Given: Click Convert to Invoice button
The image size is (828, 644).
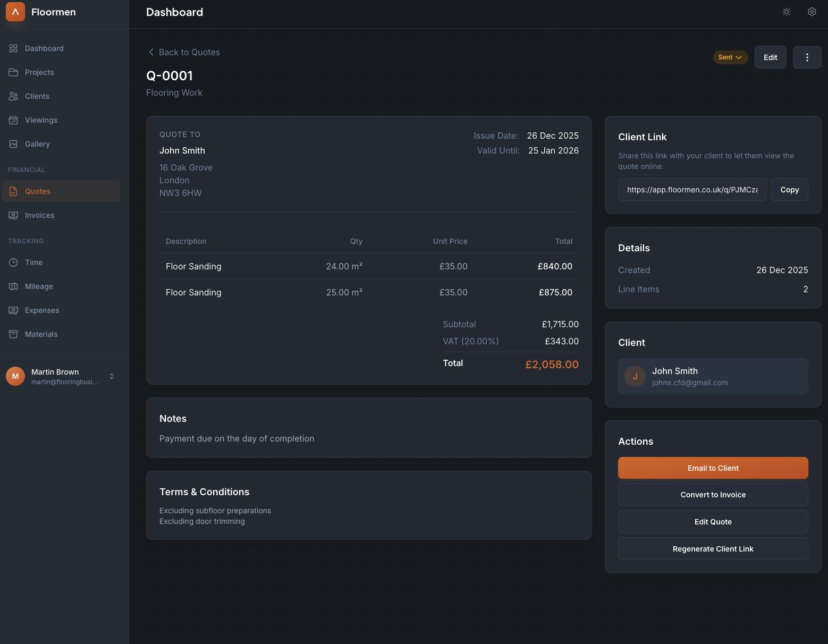Looking at the screenshot, I should pyautogui.click(x=713, y=495).
